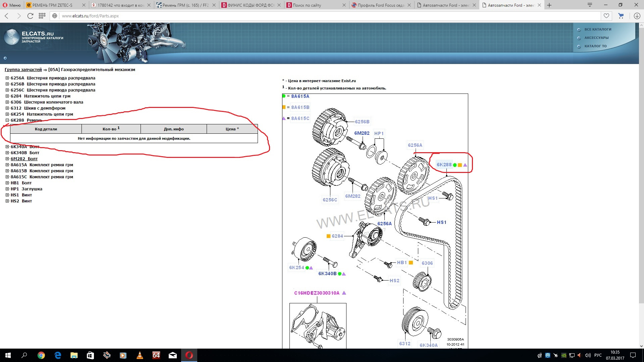Expand 6K254 Натяжитель цепи грм
The width and height of the screenshot is (644, 362).
[x=7, y=114]
